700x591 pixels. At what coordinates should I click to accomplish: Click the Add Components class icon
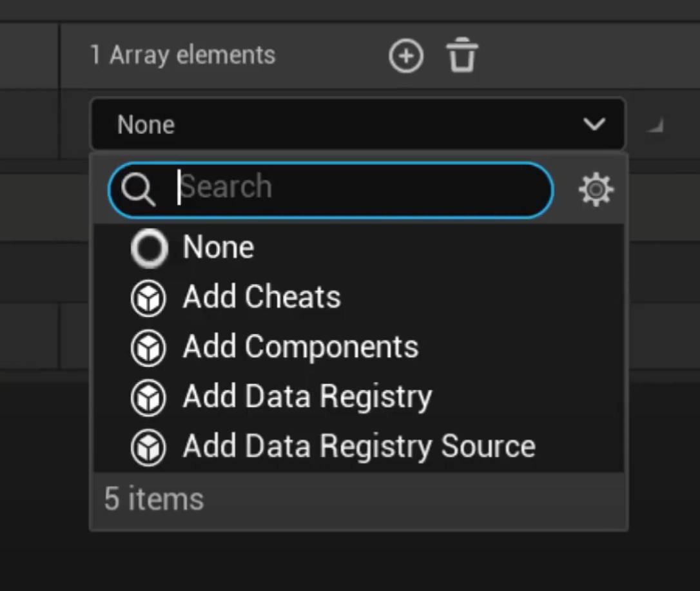149,348
